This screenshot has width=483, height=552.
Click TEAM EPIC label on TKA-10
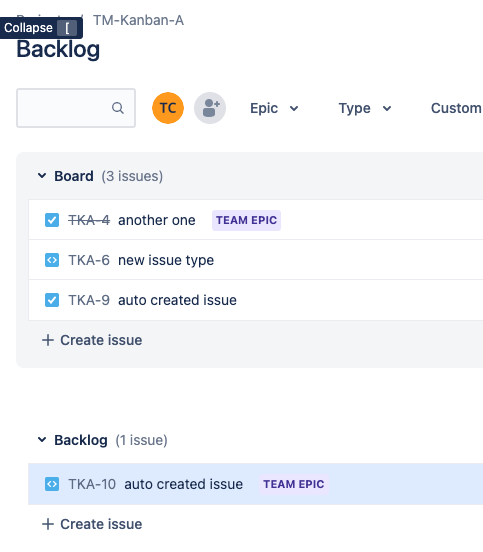pos(294,484)
